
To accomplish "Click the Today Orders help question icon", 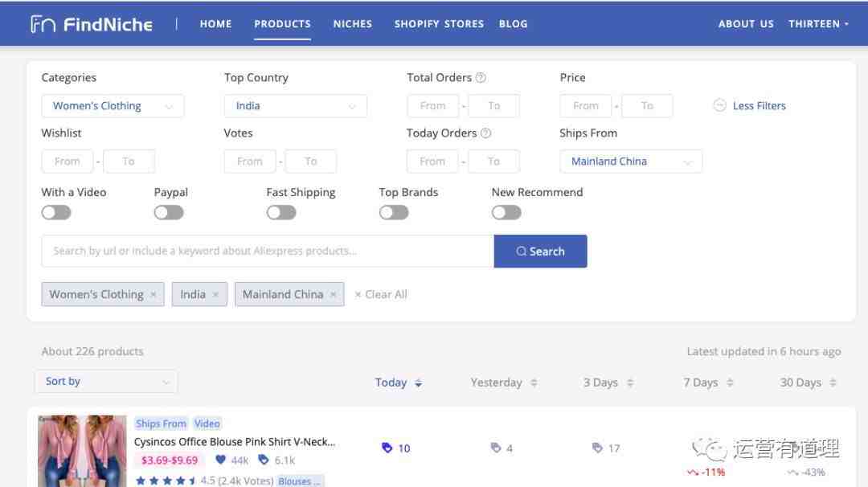I will coord(486,133).
